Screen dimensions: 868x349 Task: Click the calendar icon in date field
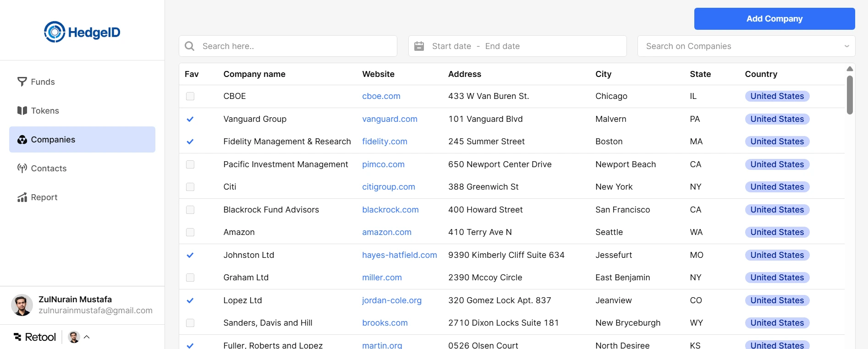coord(419,46)
